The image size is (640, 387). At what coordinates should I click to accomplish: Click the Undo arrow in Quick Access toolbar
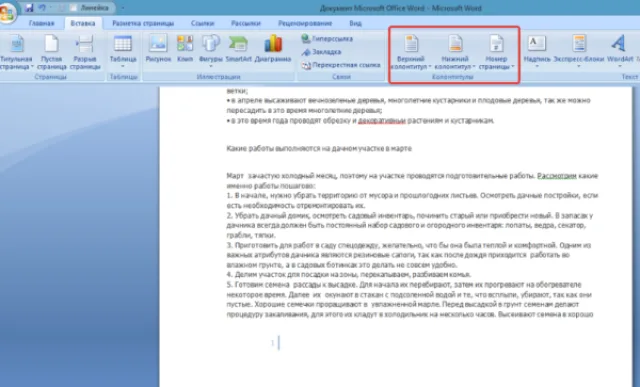[x=42, y=8]
